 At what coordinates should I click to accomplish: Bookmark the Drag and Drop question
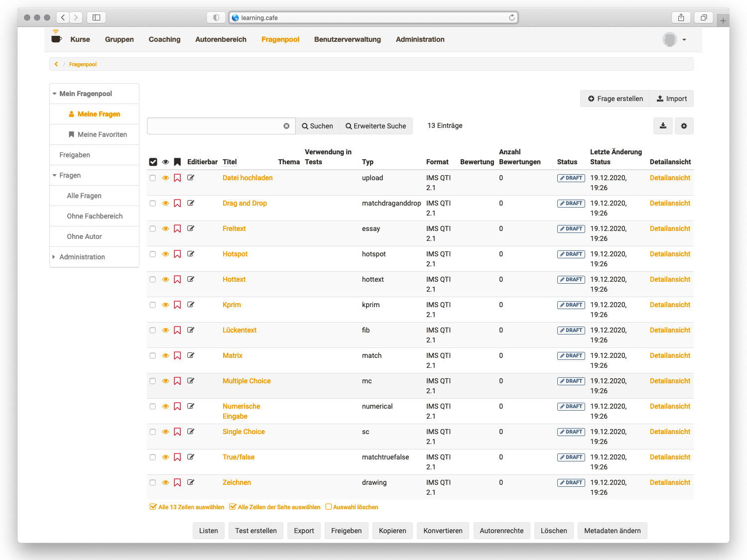177,203
